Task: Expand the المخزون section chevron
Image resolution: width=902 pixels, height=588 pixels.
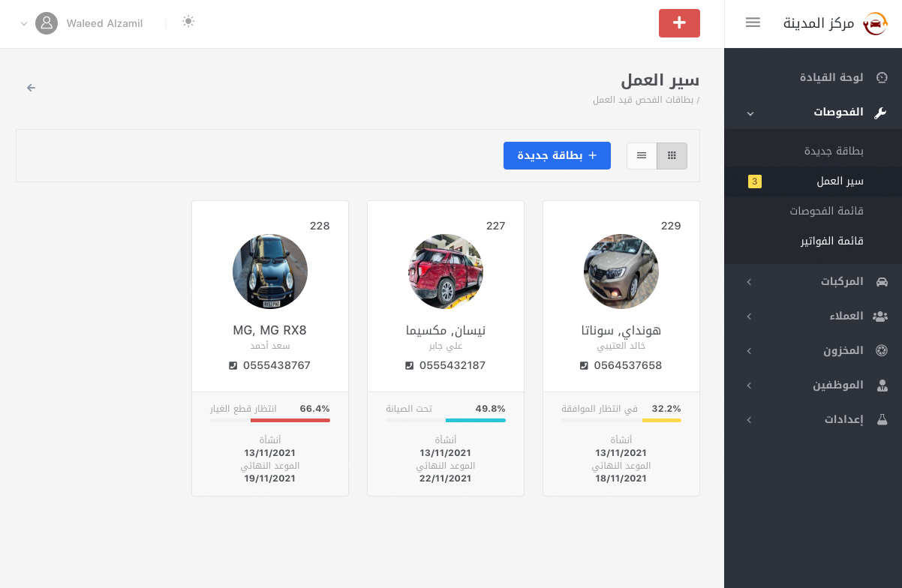Action: pos(748,351)
